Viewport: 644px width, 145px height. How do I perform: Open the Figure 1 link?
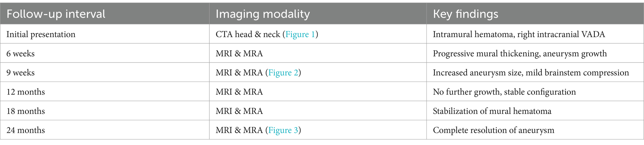click(x=300, y=34)
